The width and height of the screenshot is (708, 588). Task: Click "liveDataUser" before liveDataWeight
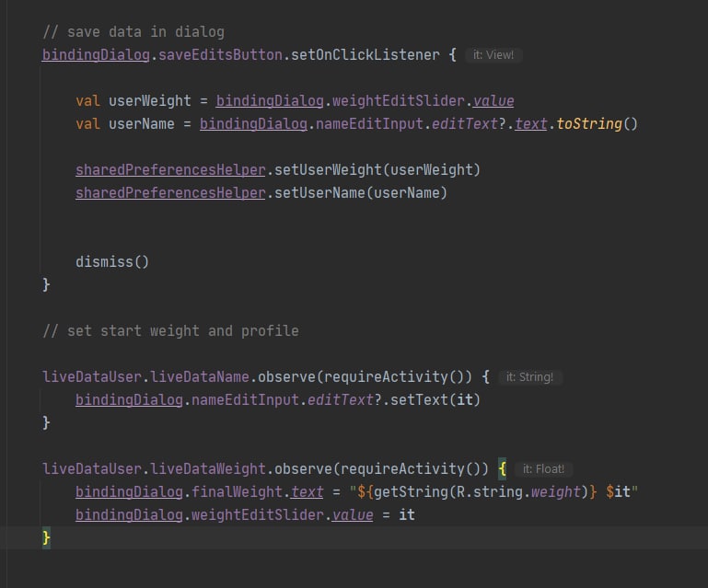pyautogui.click(x=92, y=469)
